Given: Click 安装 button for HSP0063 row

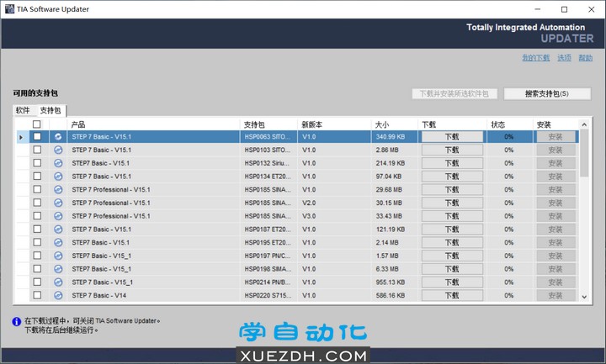Looking at the screenshot, I should click(555, 137).
